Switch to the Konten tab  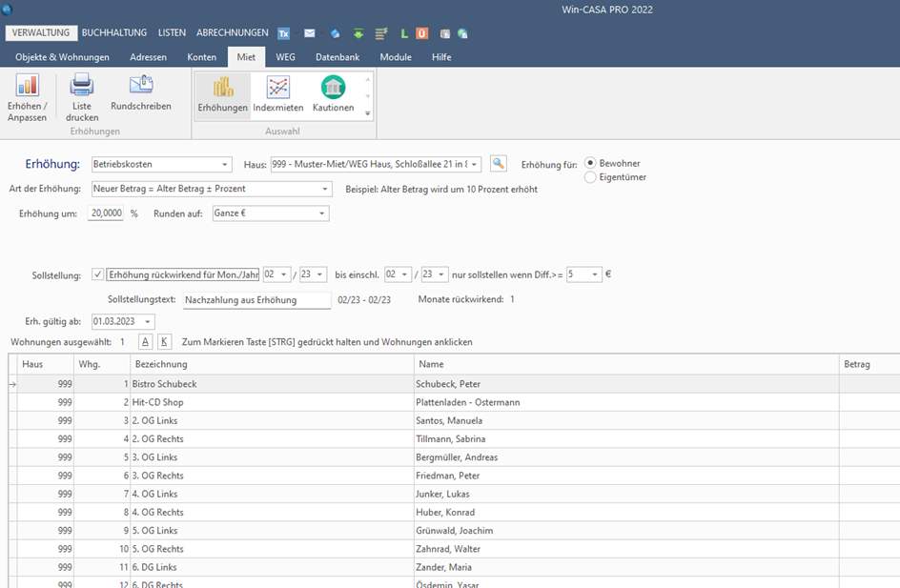click(x=201, y=57)
